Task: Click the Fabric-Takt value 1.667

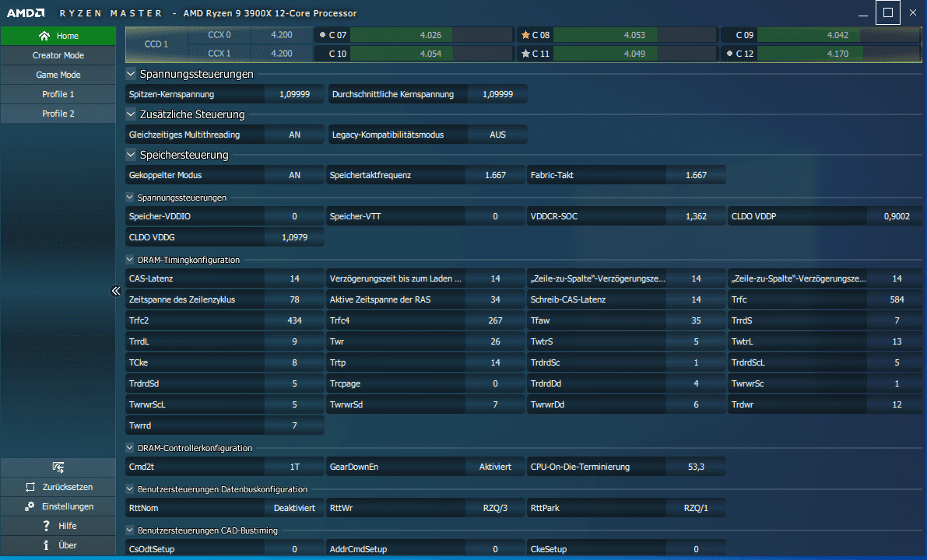Action: pyautogui.click(x=696, y=175)
